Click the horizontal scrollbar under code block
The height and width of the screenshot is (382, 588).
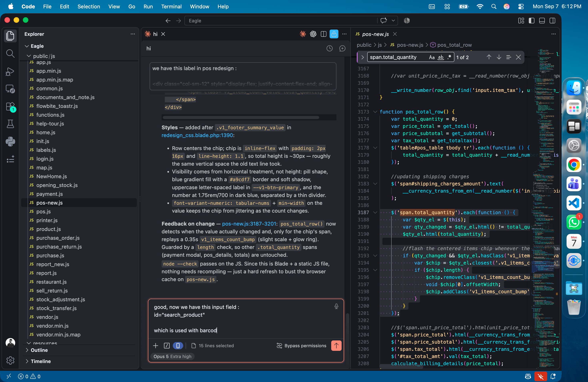241,117
